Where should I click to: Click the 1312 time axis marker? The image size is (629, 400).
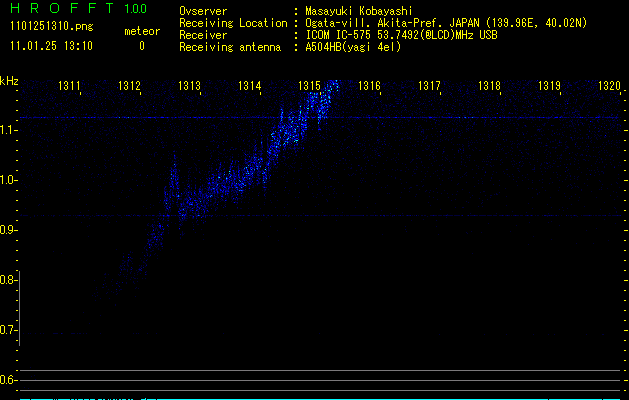coord(129,86)
